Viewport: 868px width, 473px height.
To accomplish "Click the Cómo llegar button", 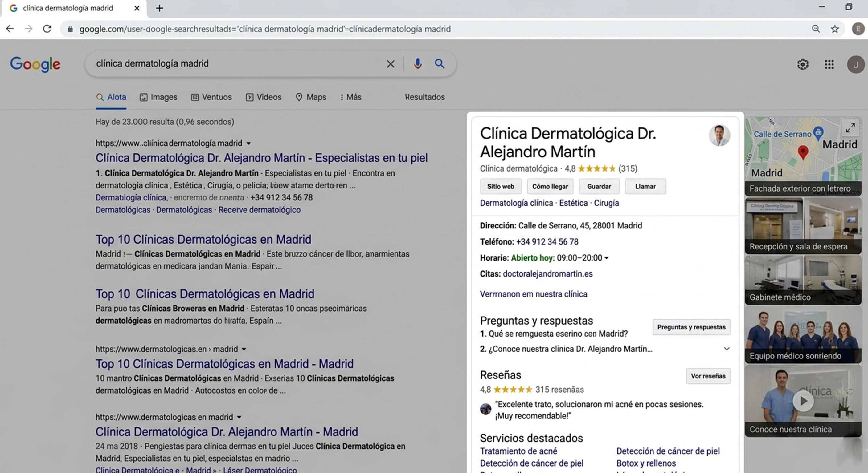I will (x=550, y=187).
